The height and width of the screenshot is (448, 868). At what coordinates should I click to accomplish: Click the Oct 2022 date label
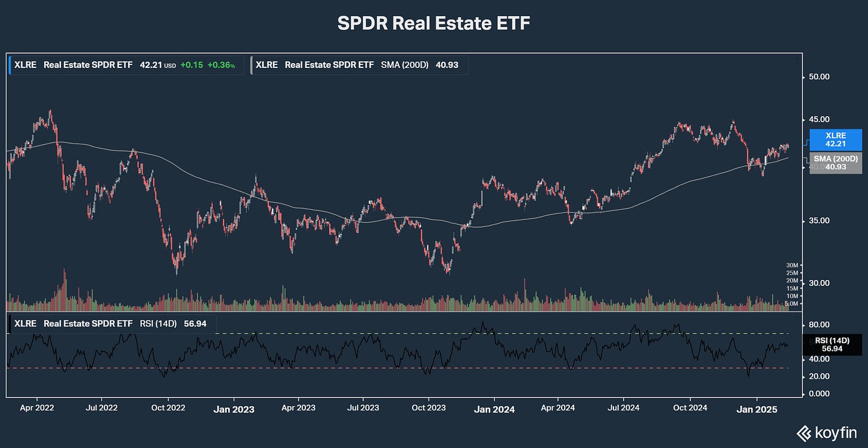point(168,409)
